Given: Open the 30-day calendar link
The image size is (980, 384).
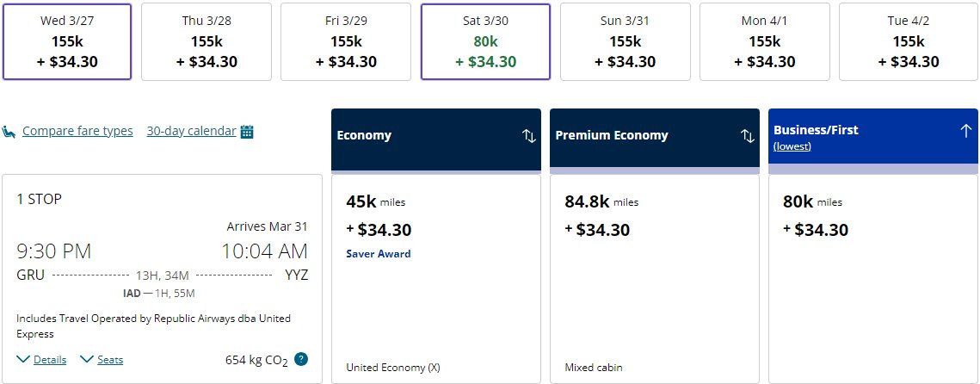Looking at the screenshot, I should [x=191, y=132].
